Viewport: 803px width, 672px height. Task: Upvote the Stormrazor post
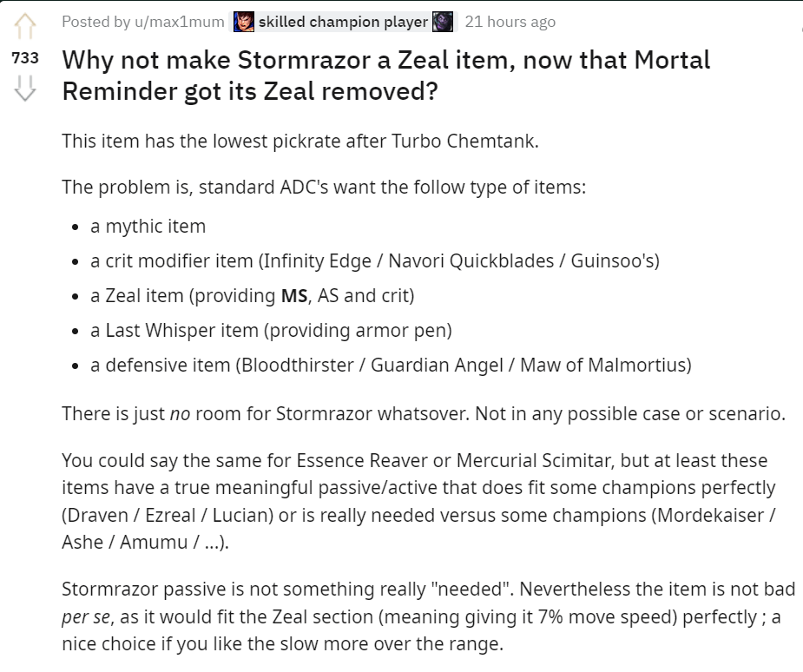pyautogui.click(x=24, y=28)
